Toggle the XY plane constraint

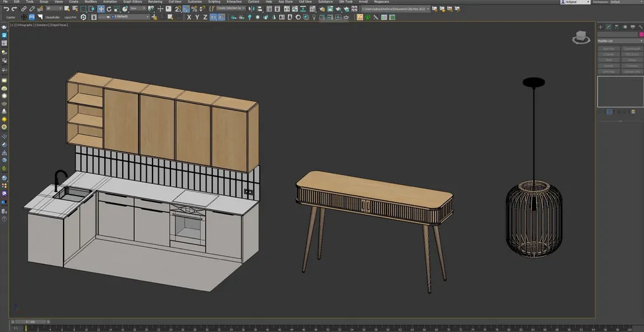click(x=213, y=17)
